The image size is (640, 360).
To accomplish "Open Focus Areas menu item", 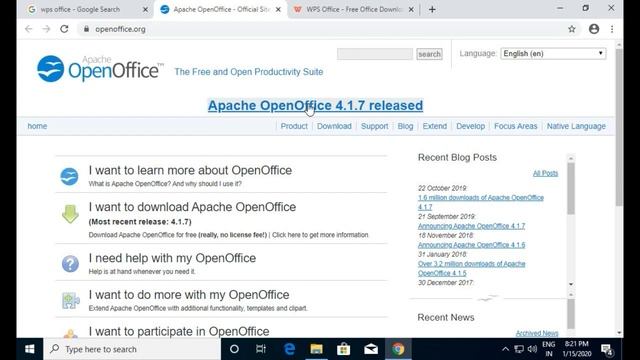I will click(x=516, y=126).
